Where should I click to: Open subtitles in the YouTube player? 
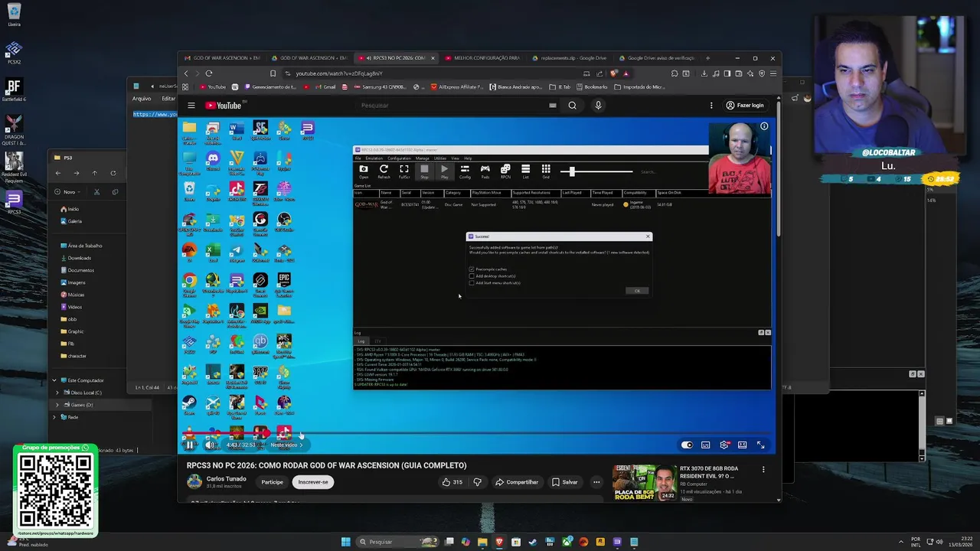point(705,445)
